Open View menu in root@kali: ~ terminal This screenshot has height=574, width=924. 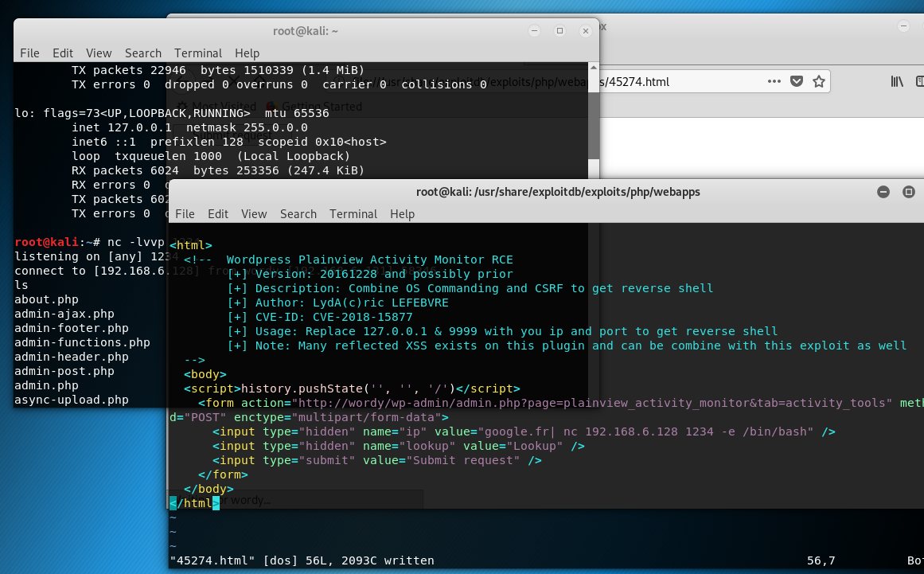[99, 53]
